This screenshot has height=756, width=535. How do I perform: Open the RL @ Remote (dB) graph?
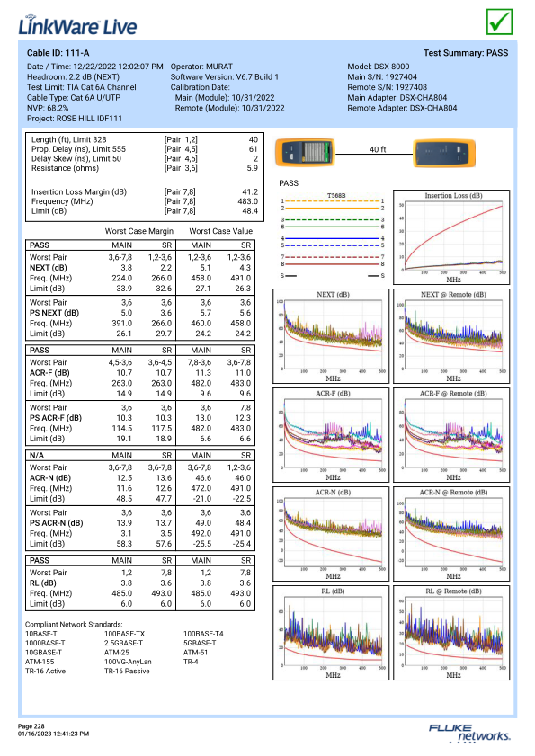(x=451, y=633)
